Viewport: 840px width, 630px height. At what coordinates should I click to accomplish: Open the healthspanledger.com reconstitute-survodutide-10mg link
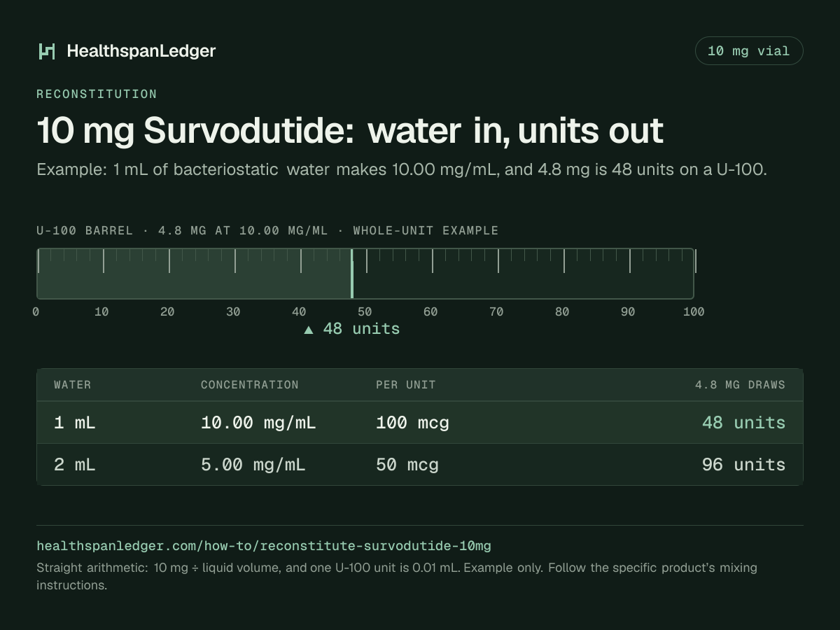click(264, 545)
